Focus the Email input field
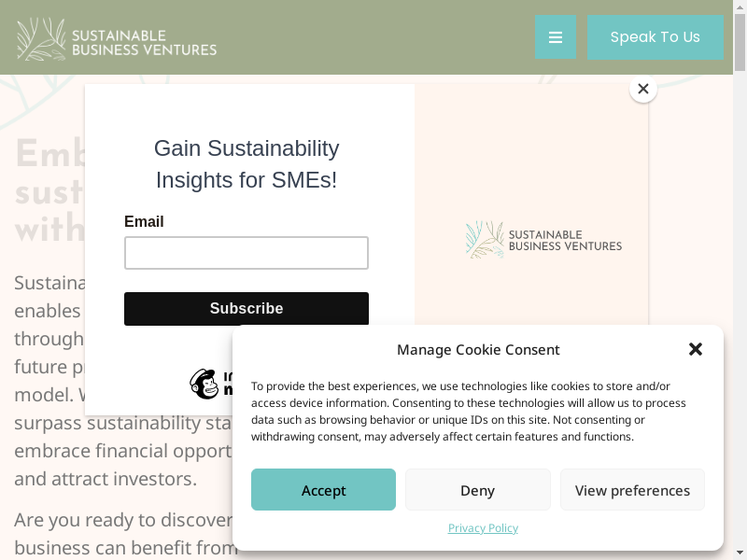Viewport: 747px width, 560px height. point(247,253)
